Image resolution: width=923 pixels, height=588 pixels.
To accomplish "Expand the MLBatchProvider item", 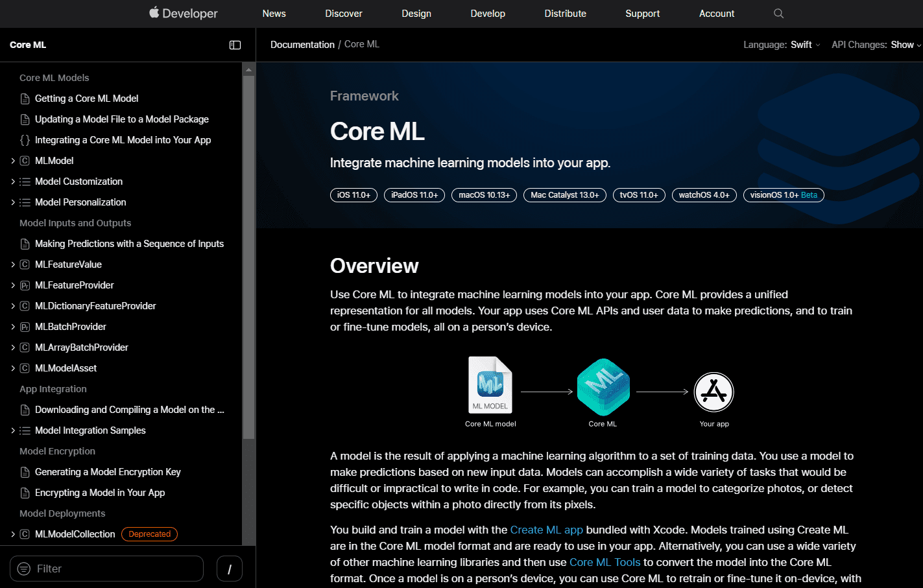I will tap(13, 327).
